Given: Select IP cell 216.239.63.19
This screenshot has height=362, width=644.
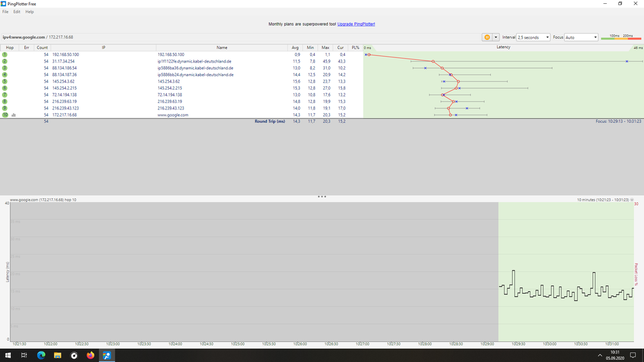Looking at the screenshot, I should (x=64, y=101).
